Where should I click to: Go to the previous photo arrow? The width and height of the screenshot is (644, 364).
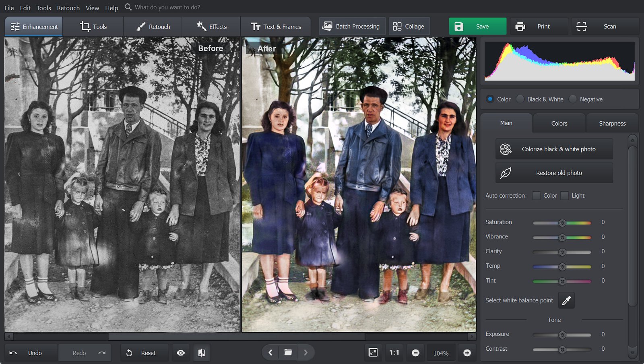click(x=270, y=353)
